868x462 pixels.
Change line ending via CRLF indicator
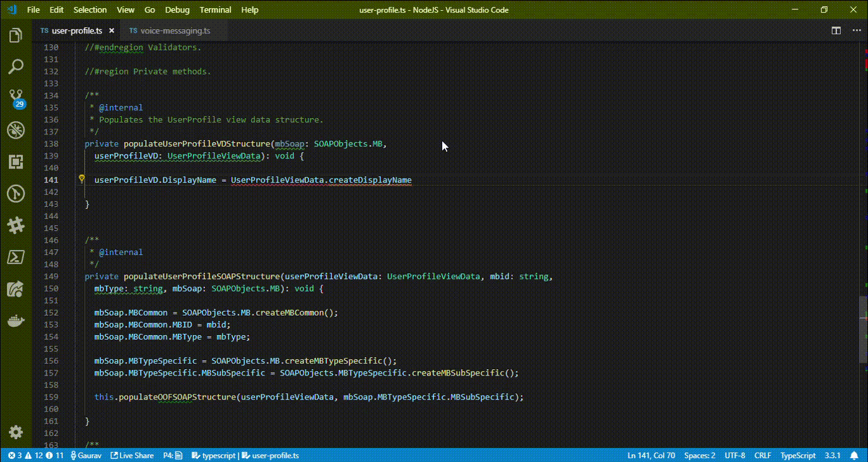[x=763, y=455]
